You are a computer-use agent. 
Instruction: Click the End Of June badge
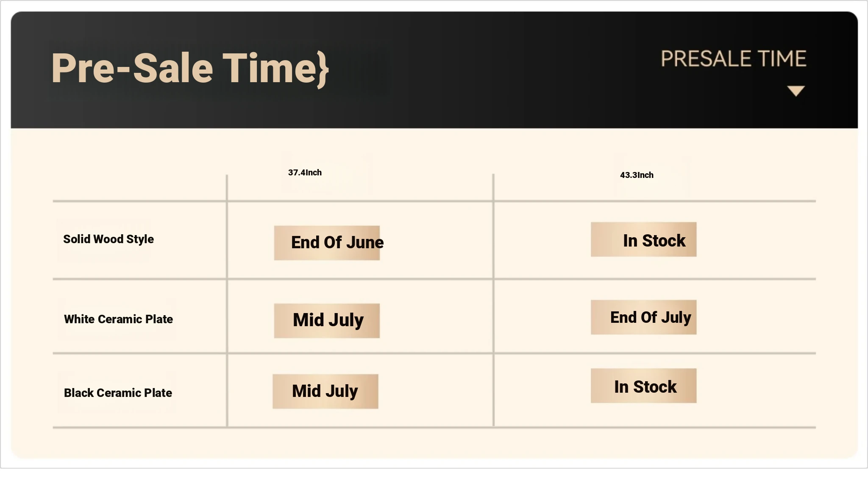(x=327, y=243)
